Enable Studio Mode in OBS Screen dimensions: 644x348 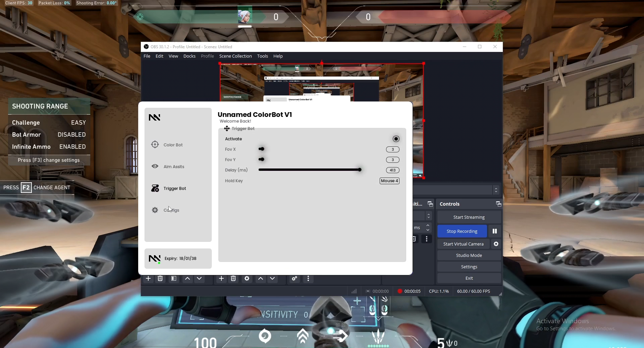[469, 255]
